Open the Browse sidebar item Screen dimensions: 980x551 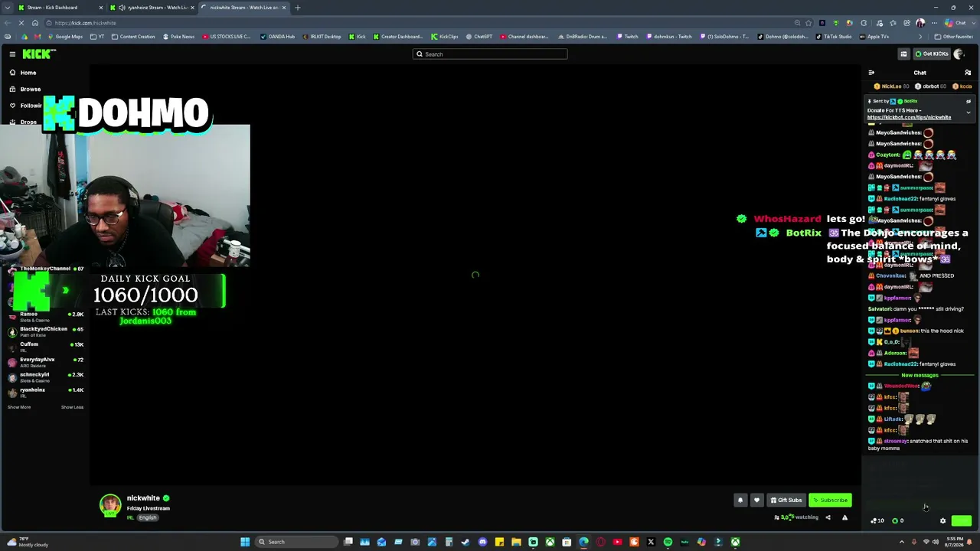click(30, 89)
